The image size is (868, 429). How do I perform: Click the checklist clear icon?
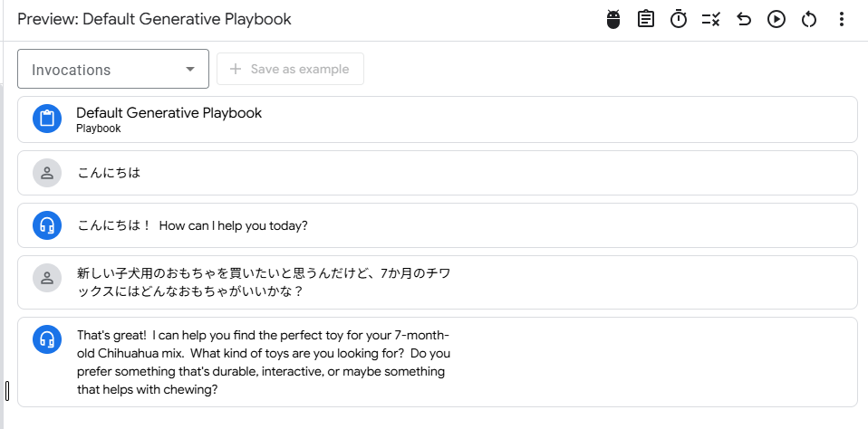tap(710, 19)
